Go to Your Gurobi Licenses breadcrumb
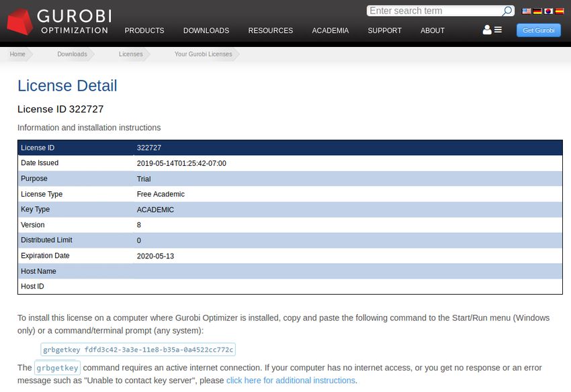 pyautogui.click(x=203, y=54)
